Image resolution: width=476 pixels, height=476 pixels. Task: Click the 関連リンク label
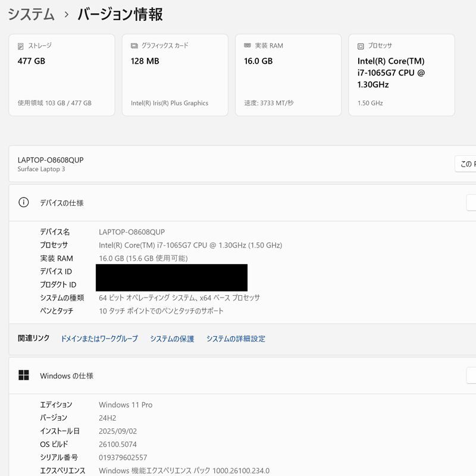point(34,338)
